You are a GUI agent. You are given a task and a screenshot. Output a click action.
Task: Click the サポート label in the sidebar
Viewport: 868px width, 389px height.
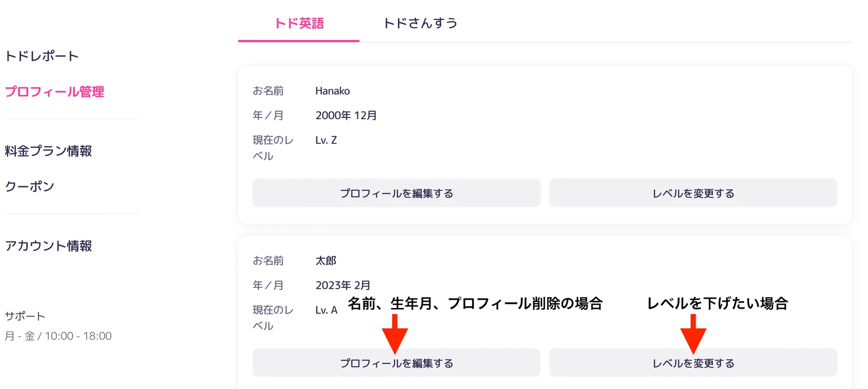[x=25, y=316]
